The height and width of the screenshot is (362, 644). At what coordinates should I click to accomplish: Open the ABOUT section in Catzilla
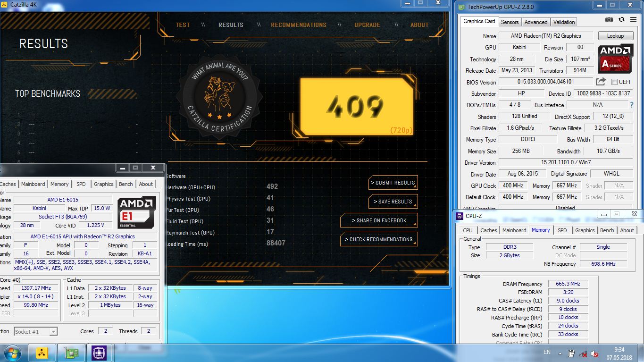419,25
